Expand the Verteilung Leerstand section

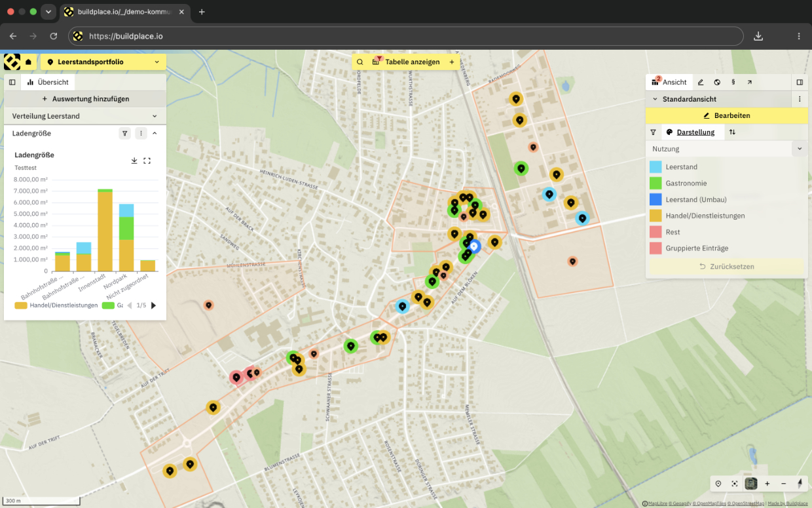point(85,116)
